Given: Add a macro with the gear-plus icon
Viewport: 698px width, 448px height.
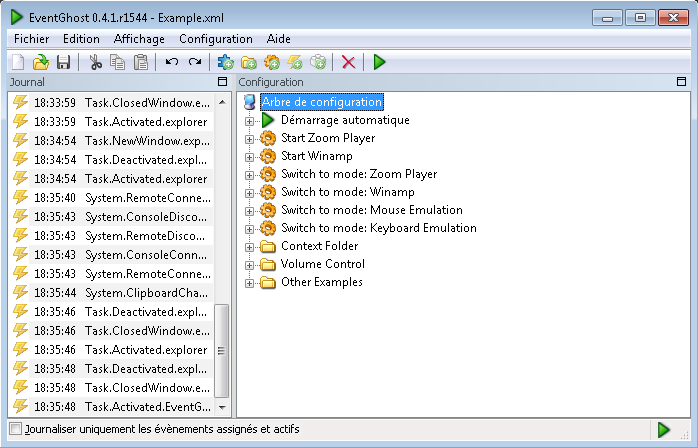Looking at the screenshot, I should 272,62.
